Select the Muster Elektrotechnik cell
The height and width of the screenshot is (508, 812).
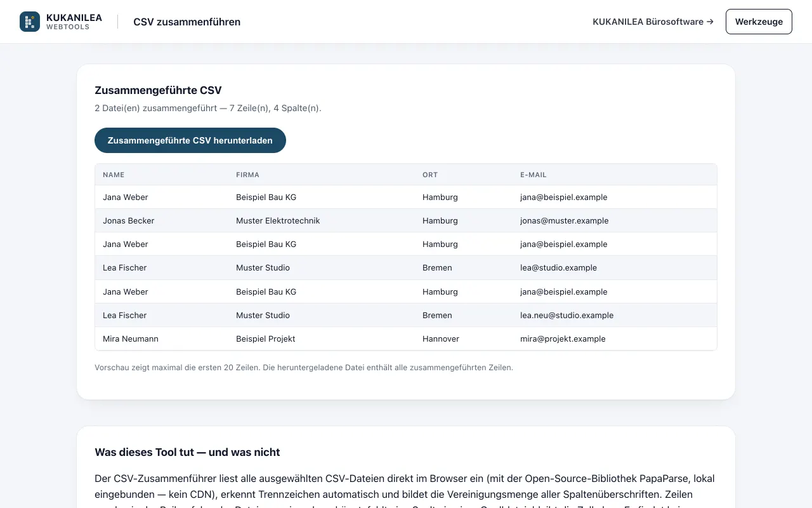[x=278, y=221]
